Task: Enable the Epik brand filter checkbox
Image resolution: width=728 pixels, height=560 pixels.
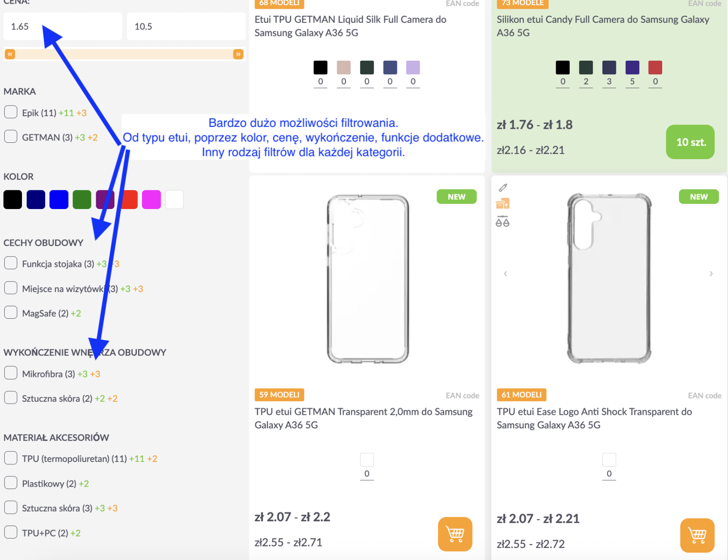Action: pos(11,112)
